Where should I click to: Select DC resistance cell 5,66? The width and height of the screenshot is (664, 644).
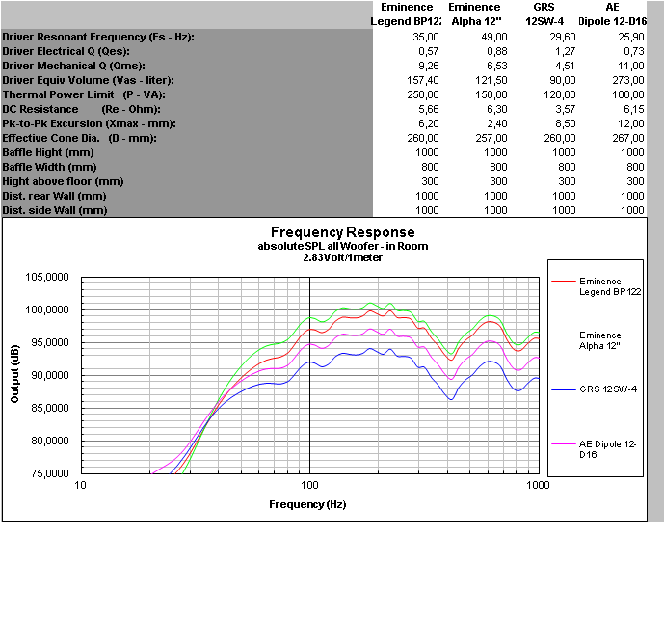(428, 109)
